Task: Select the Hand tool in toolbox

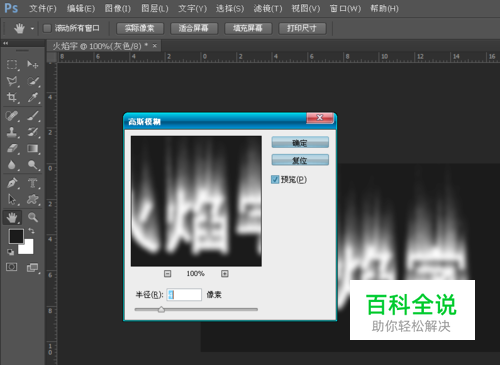Action: click(x=12, y=218)
